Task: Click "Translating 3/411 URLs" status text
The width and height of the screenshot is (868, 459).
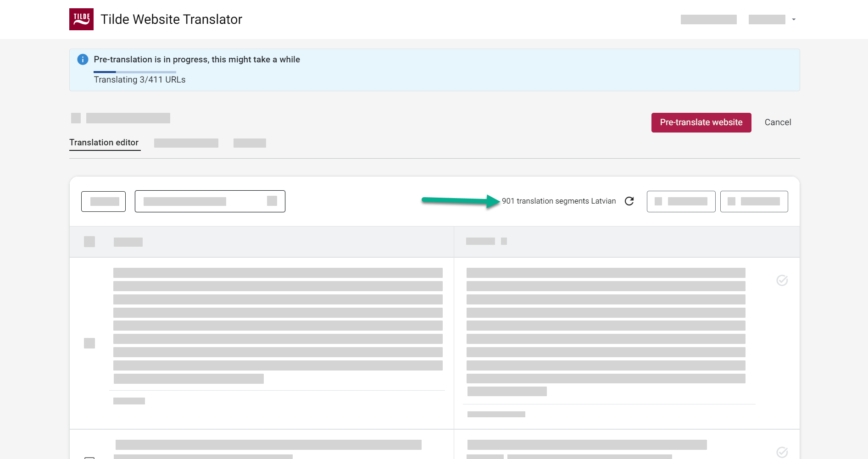Action: coord(139,80)
